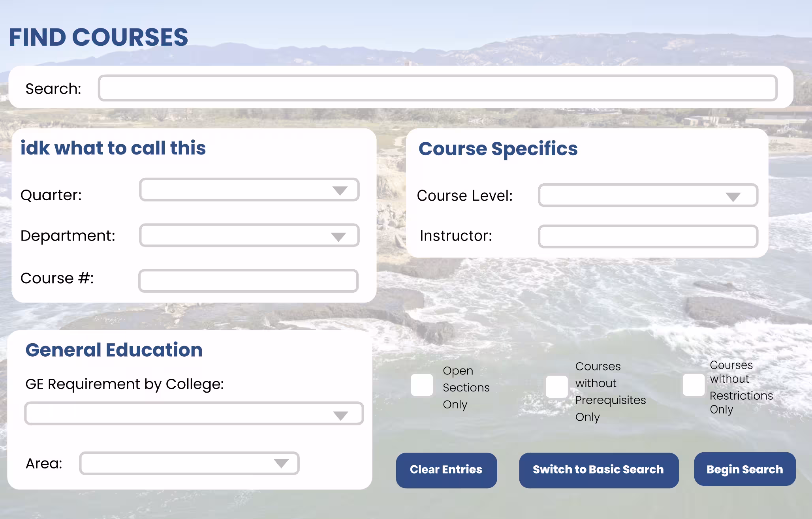Expand GE Requirement by College dropdown

(194, 414)
